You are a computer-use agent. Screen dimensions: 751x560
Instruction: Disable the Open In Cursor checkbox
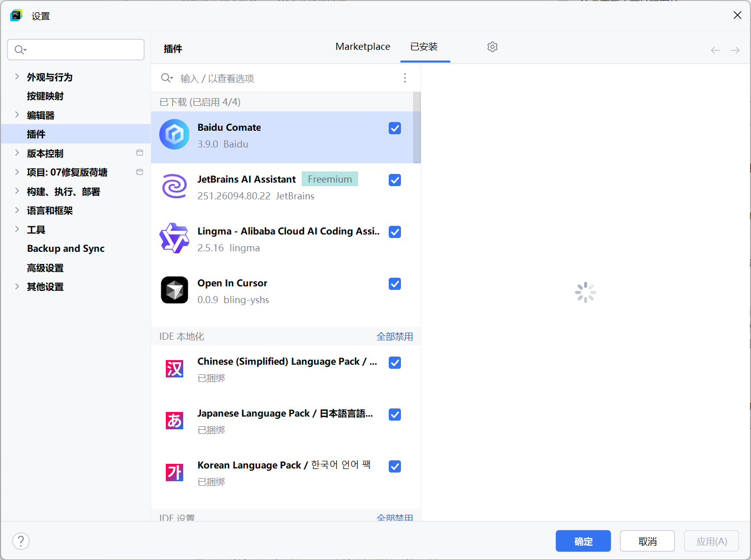pos(395,284)
